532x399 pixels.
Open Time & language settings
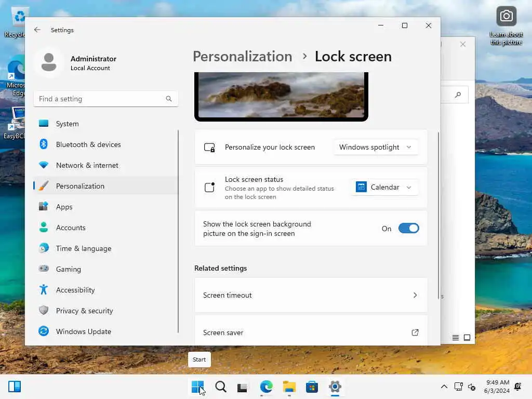point(105,248)
